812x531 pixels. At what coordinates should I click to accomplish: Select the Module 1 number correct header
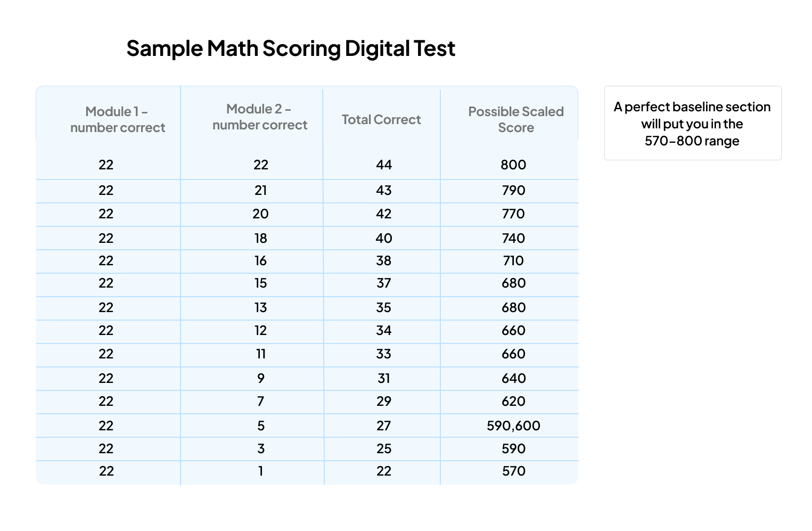(118, 120)
